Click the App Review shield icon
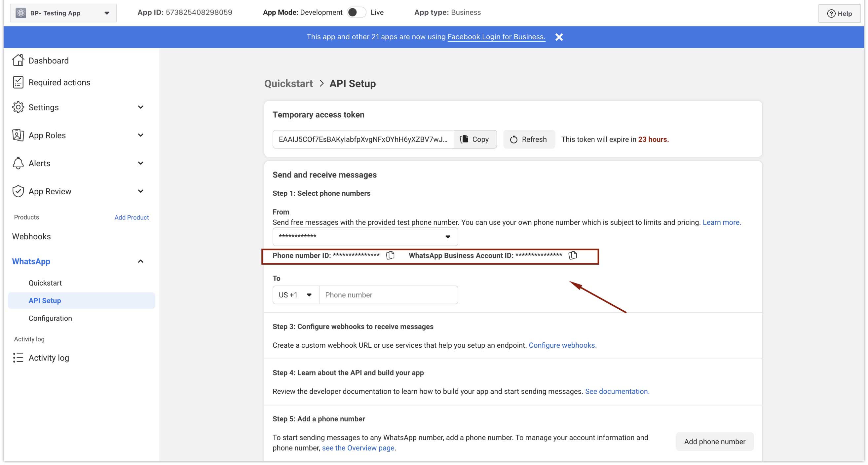868x465 pixels. coord(18,191)
